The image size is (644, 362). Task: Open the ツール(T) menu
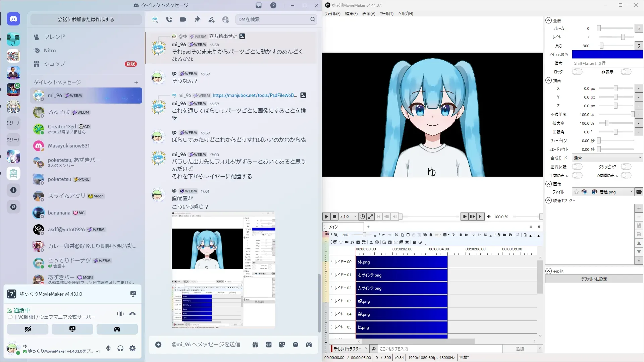click(386, 14)
